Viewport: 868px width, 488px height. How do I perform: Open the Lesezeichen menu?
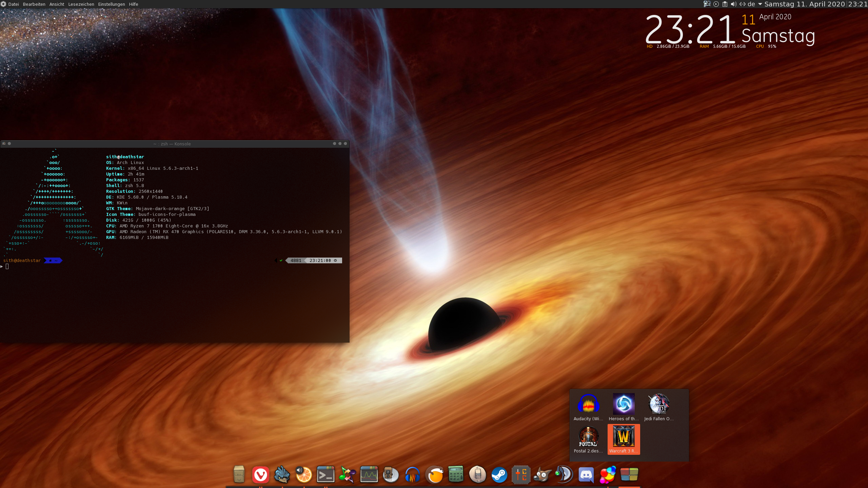pyautogui.click(x=81, y=4)
